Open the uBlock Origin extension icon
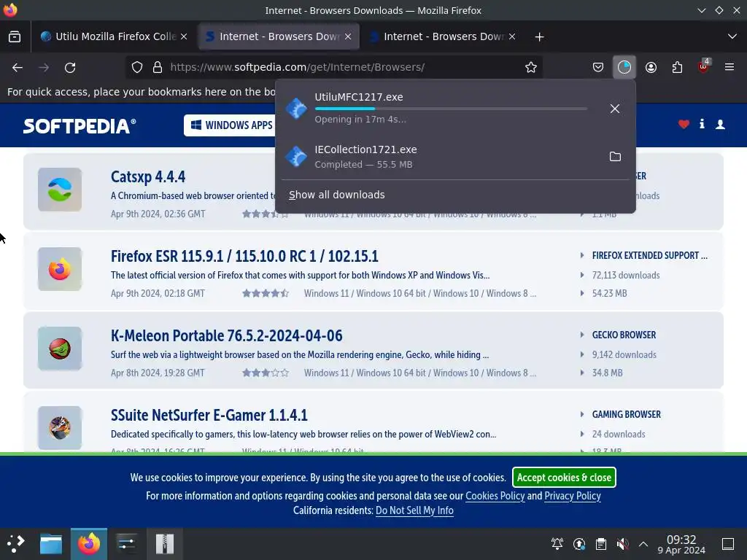The image size is (747, 560). click(x=704, y=66)
